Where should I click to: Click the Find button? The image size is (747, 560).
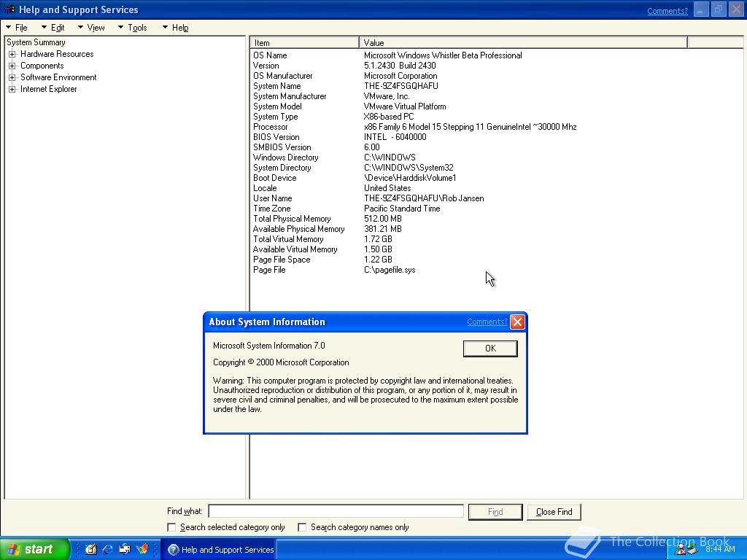coord(495,512)
